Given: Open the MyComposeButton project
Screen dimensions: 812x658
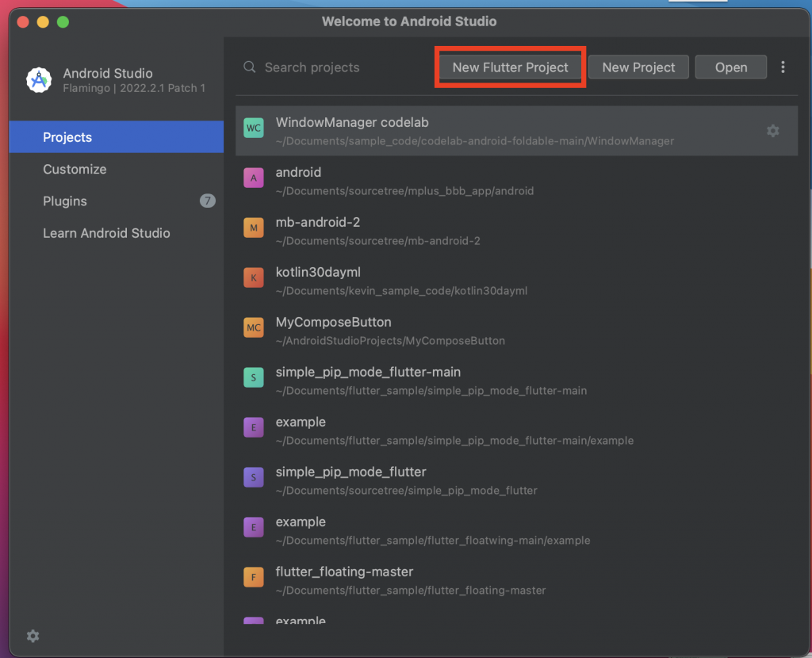Looking at the screenshot, I should coord(516,331).
